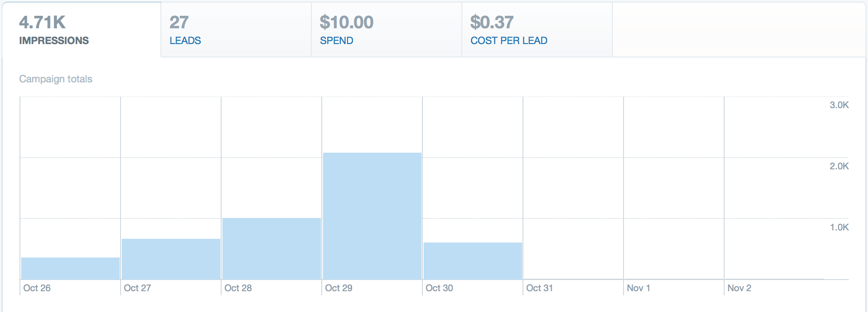Open the Cost Per Lead tab
Image resolution: width=868 pixels, height=312 pixels.
[537, 30]
